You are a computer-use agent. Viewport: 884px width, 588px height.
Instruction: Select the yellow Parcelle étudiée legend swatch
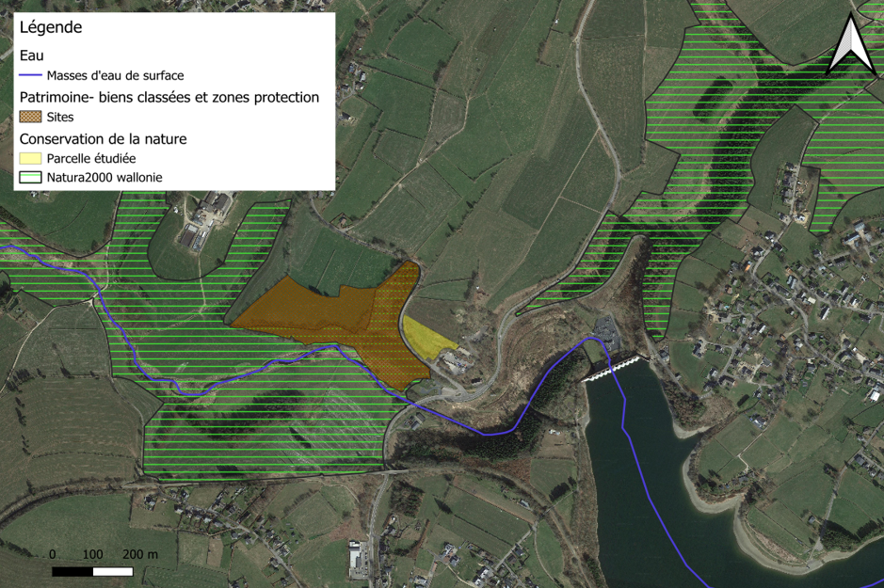click(30, 158)
